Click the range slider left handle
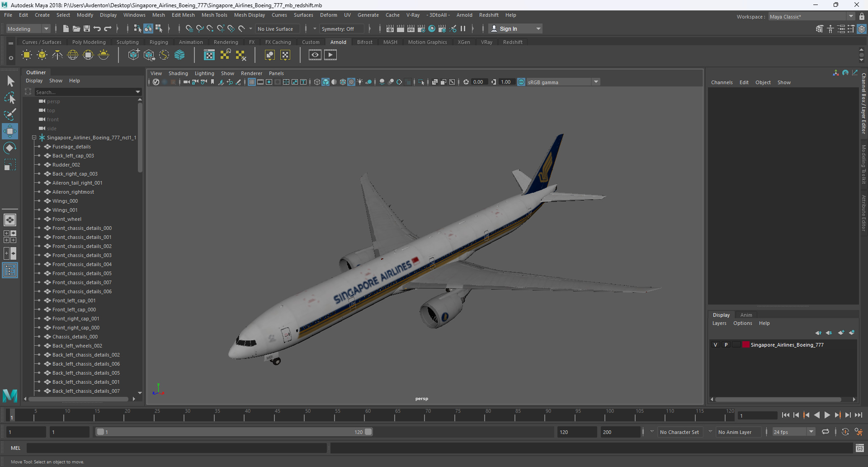Image resolution: width=868 pixels, height=467 pixels. coord(100,432)
